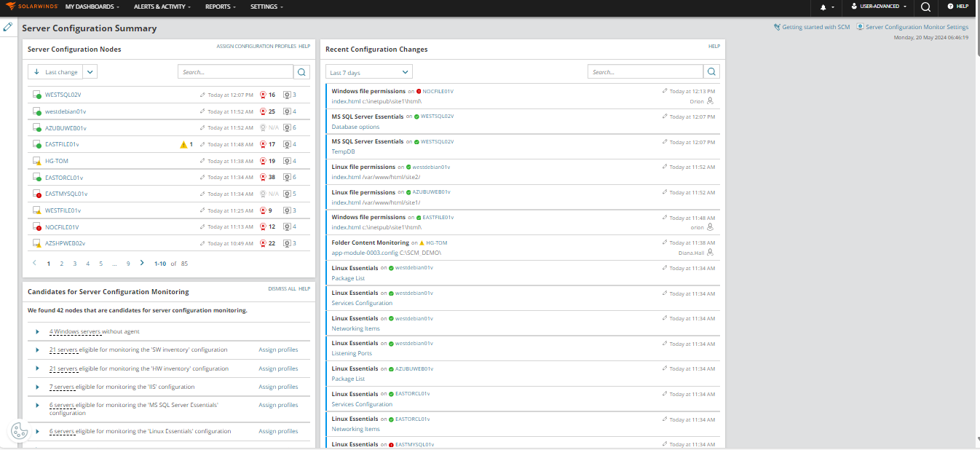Click the user icon beside Orion

(710, 101)
